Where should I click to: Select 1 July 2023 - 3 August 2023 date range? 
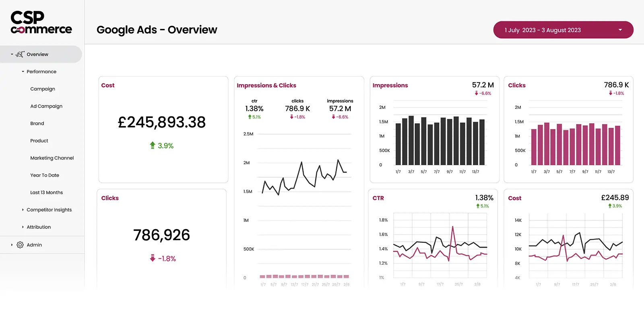click(x=563, y=30)
